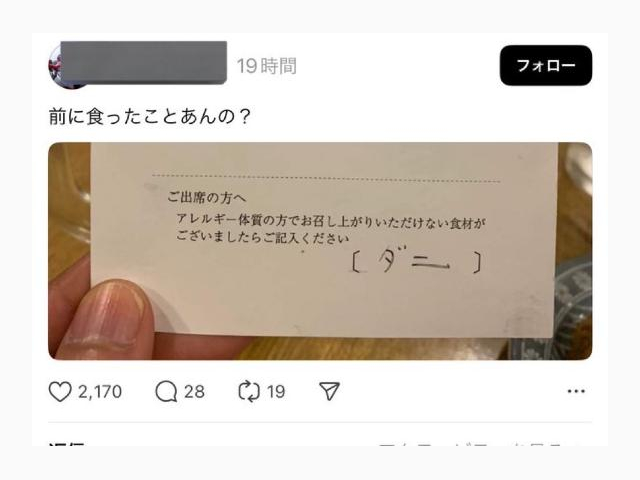
Task: Open the comment bubble icon
Action: (x=166, y=391)
